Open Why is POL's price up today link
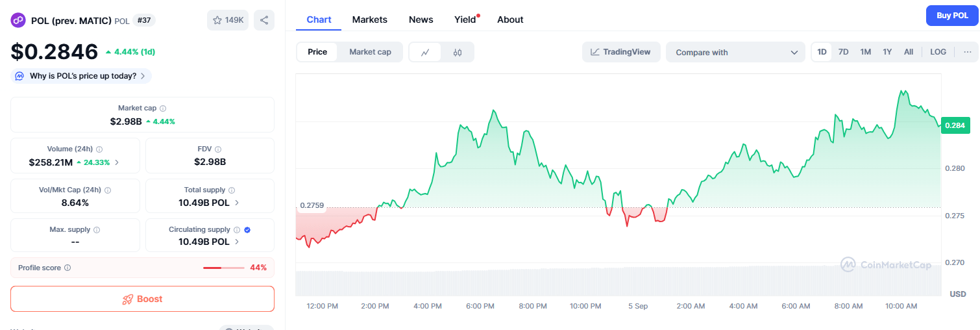 81,76
